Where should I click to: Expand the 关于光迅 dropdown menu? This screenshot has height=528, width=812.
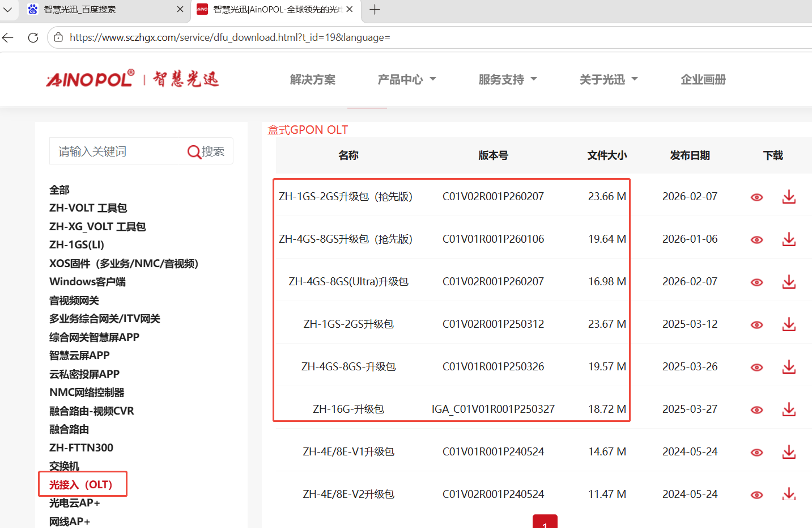tap(609, 79)
